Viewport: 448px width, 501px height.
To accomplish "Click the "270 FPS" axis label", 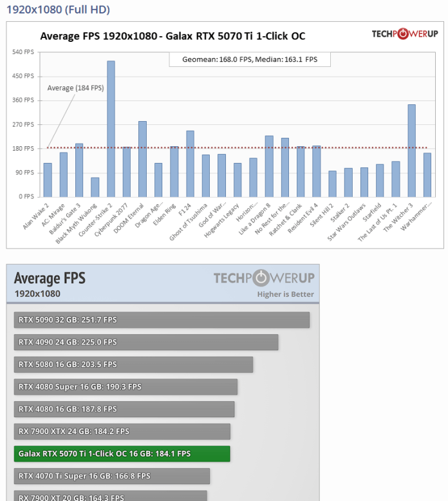I will point(23,124).
